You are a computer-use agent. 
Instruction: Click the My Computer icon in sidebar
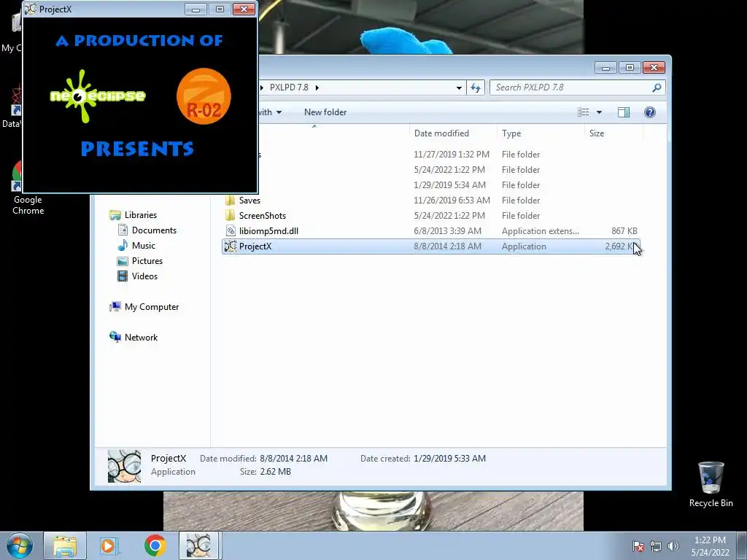tap(115, 307)
